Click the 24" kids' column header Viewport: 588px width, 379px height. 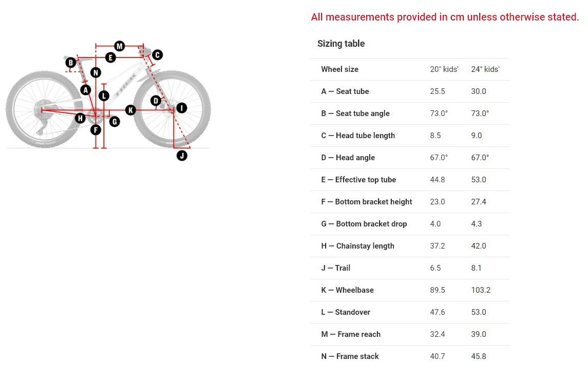pos(485,69)
